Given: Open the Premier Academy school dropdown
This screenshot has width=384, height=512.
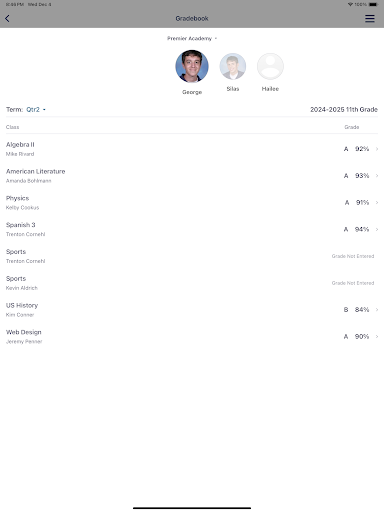Looking at the screenshot, I should pyautogui.click(x=192, y=38).
